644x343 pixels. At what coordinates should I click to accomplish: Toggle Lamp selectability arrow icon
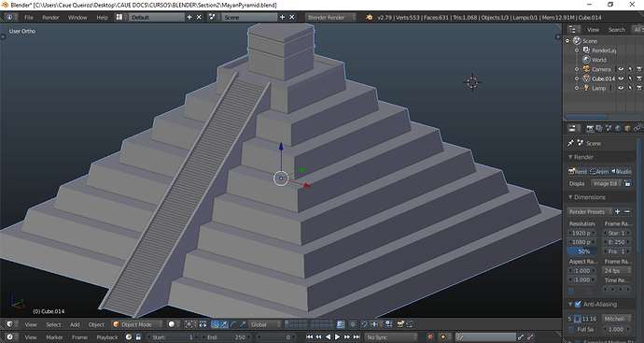click(630, 88)
